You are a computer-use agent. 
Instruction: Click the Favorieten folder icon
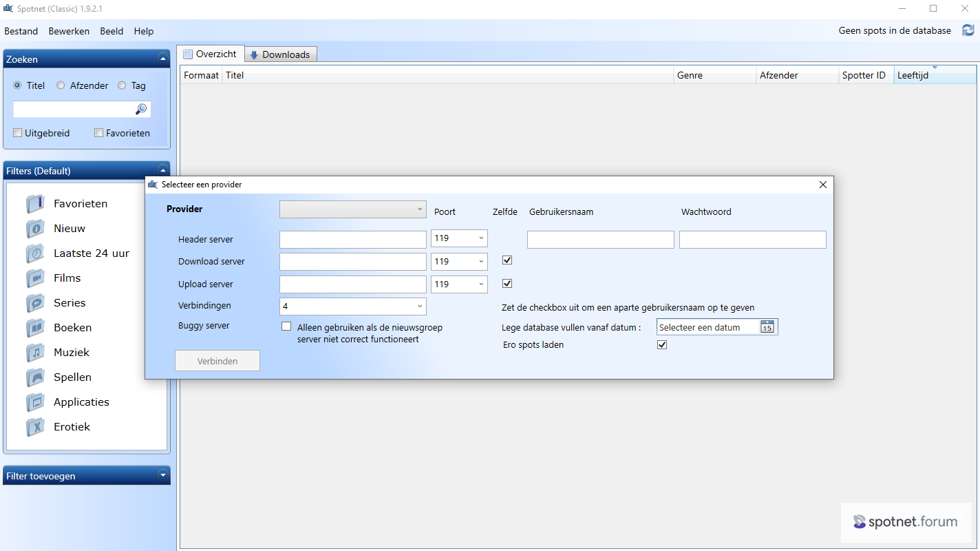click(35, 203)
